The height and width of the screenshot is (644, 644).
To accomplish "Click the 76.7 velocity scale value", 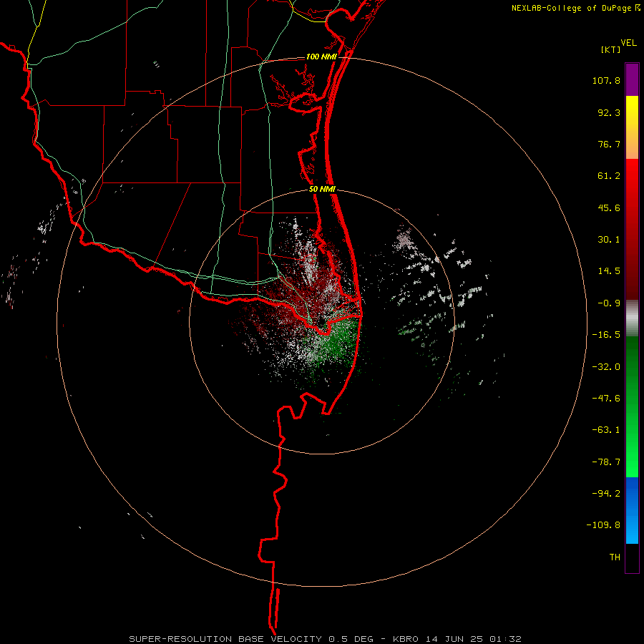I will [x=609, y=144].
